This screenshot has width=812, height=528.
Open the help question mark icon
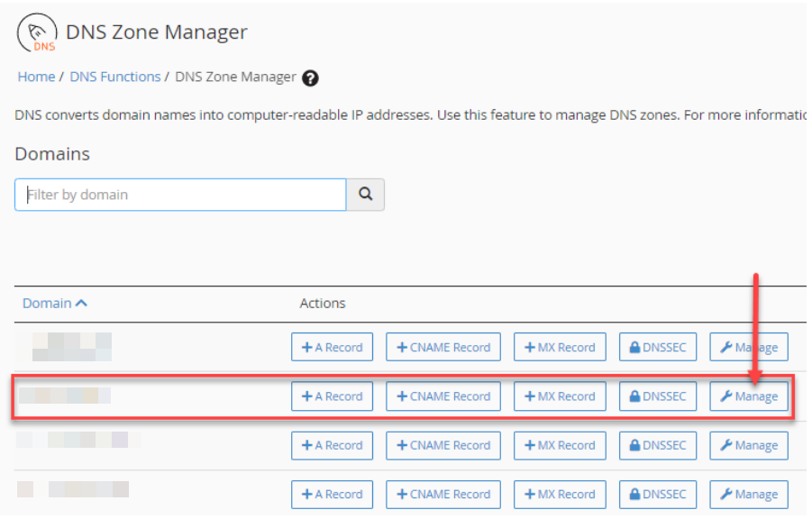pos(310,78)
